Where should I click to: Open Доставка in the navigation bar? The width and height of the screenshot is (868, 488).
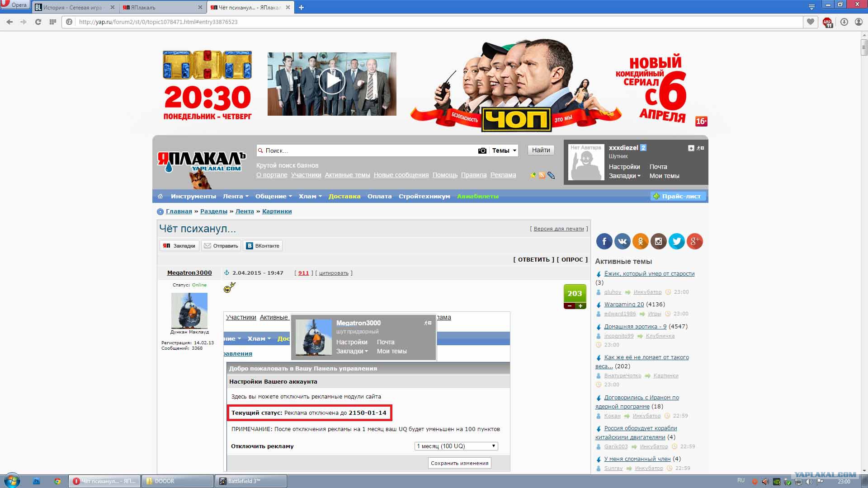pyautogui.click(x=344, y=196)
